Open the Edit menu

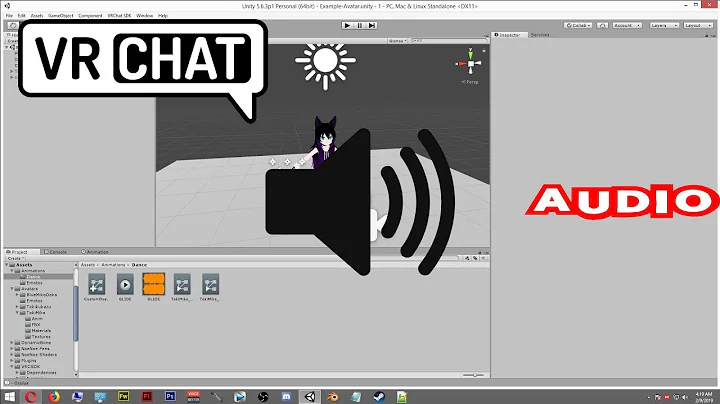[x=22, y=16]
